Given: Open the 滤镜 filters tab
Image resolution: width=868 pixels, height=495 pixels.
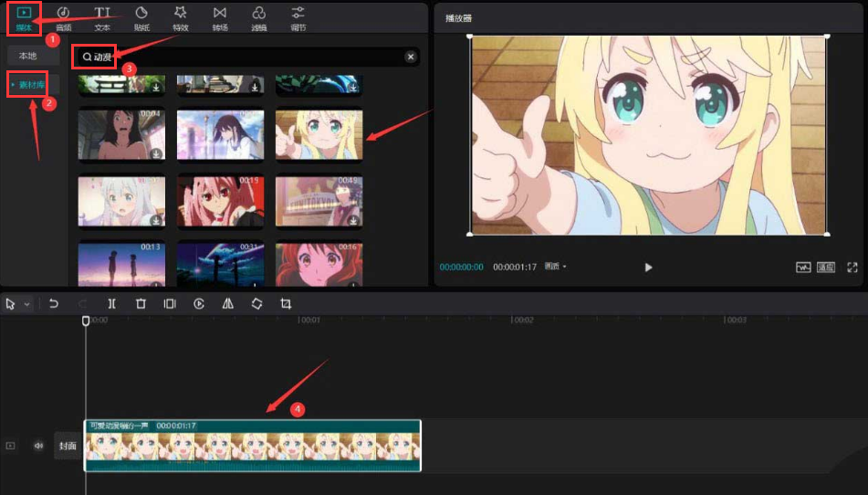Looking at the screenshot, I should pos(259,18).
